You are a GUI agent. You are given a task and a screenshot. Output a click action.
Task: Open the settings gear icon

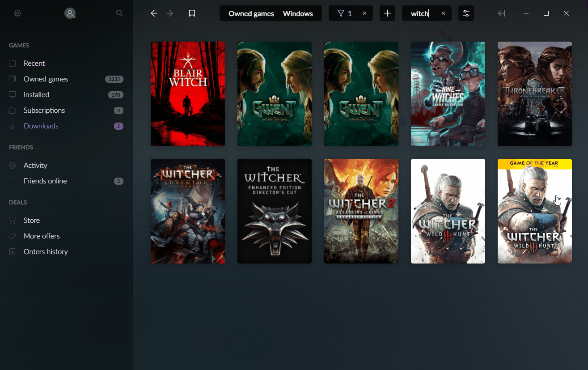(17, 13)
